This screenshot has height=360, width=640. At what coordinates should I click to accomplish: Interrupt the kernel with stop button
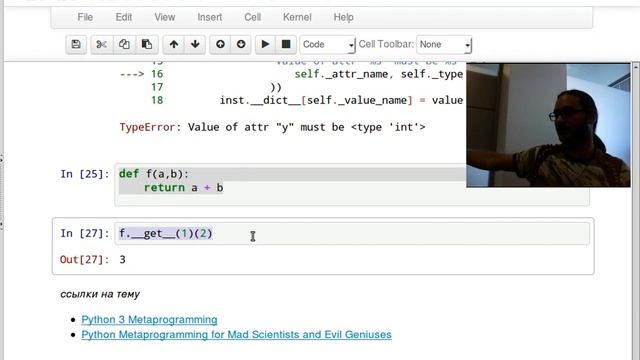click(286, 44)
